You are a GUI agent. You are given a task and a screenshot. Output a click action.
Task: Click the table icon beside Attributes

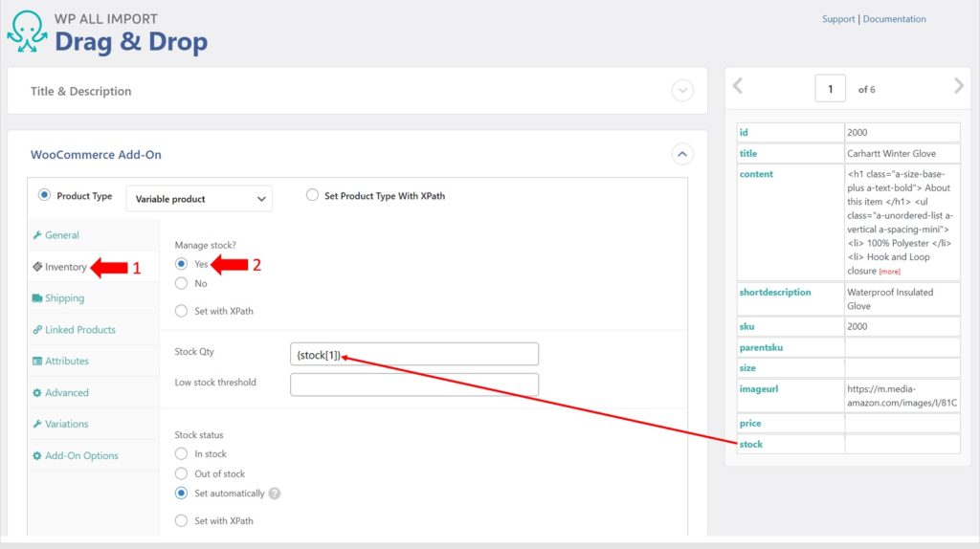coord(37,361)
